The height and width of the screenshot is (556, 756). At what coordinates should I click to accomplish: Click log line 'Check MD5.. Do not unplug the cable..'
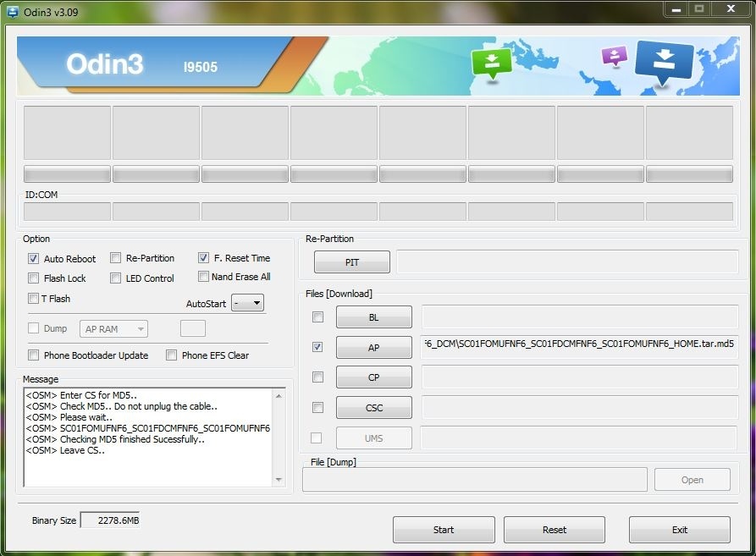coord(122,406)
